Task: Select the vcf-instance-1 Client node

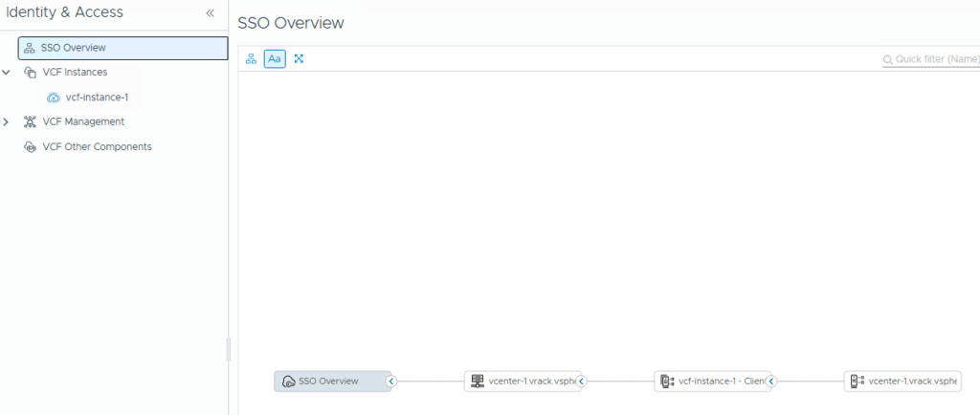Action: [709, 382]
